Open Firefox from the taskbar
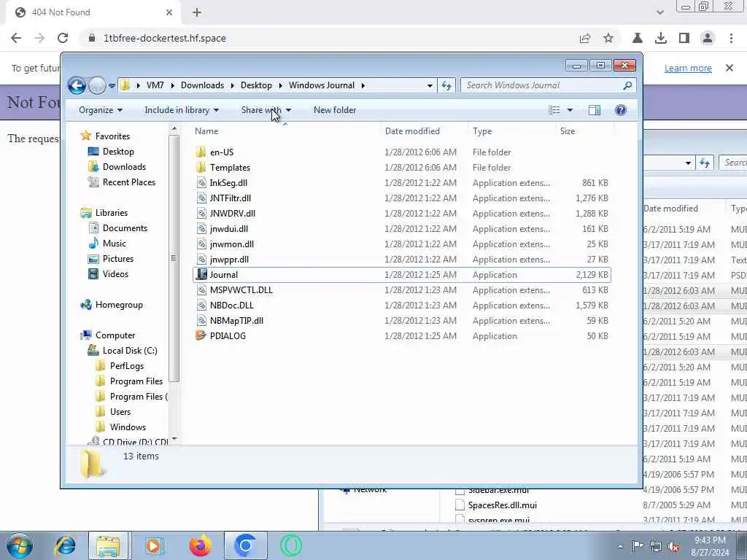 coord(200,545)
